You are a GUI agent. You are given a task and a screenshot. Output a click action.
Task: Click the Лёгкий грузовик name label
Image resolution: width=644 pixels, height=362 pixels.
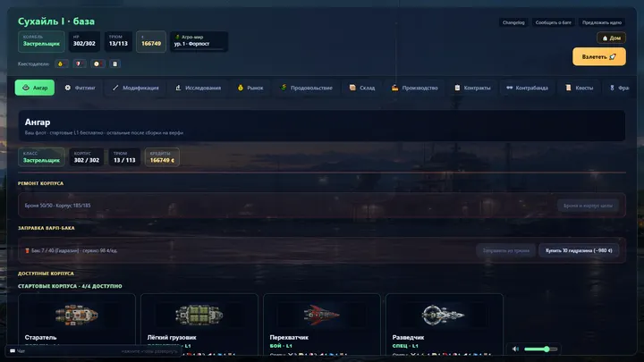[x=172, y=337]
